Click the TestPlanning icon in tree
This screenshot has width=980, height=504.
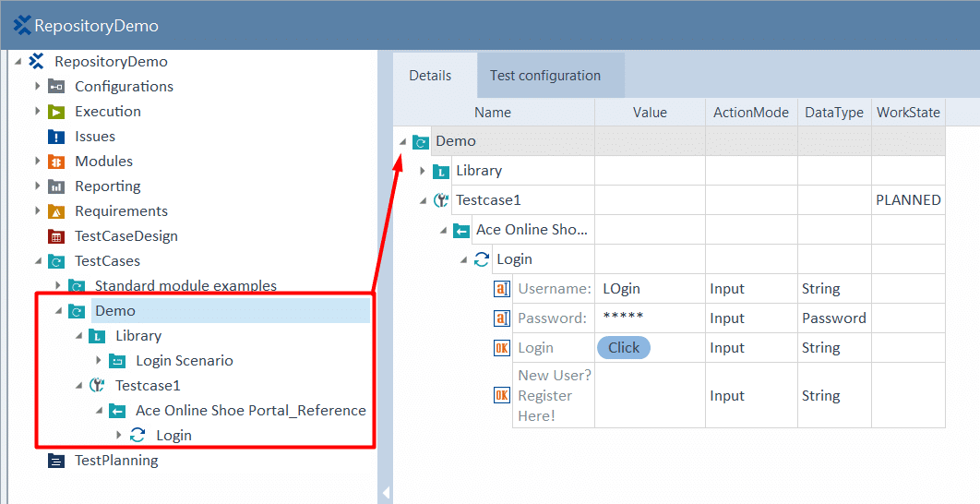56,461
